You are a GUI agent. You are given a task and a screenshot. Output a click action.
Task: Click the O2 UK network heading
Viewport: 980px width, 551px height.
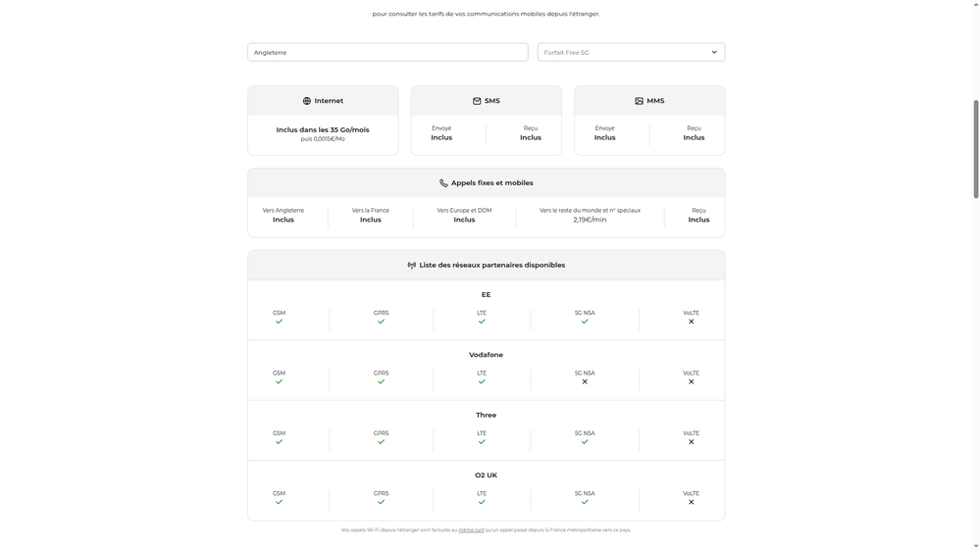click(486, 476)
